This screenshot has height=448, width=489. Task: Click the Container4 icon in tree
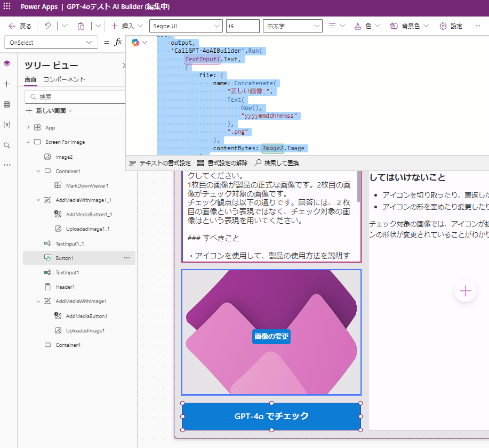tap(47, 345)
